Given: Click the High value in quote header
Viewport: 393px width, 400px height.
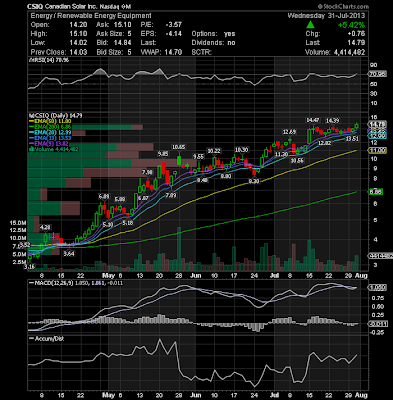Looking at the screenshot, I should point(79,34).
